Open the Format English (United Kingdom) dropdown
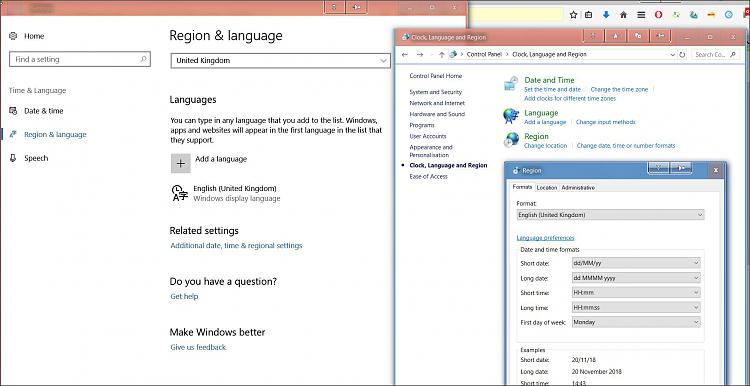The width and height of the screenshot is (750, 386). (x=610, y=215)
